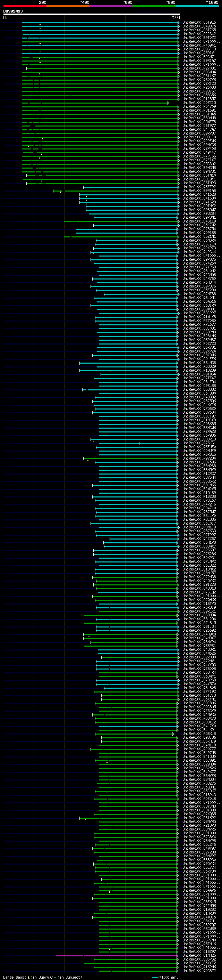
Task: Select hit label UniRef100_O74260
Action: (199, 263)
